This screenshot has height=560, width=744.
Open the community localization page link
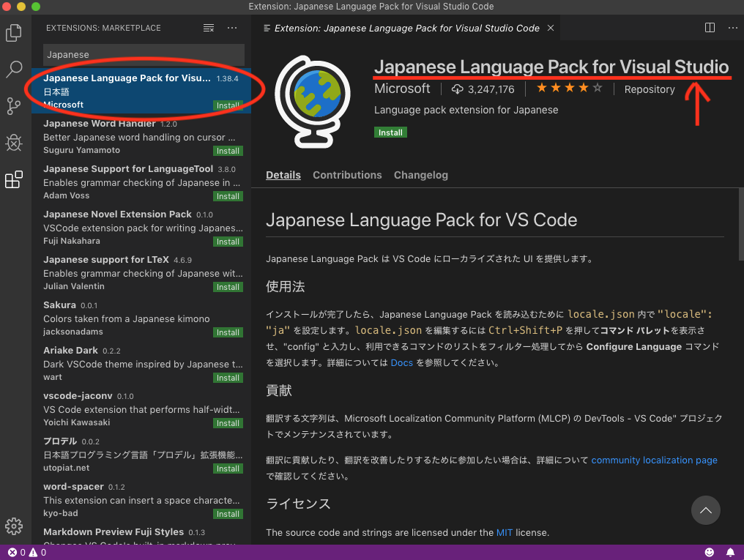[654, 460]
